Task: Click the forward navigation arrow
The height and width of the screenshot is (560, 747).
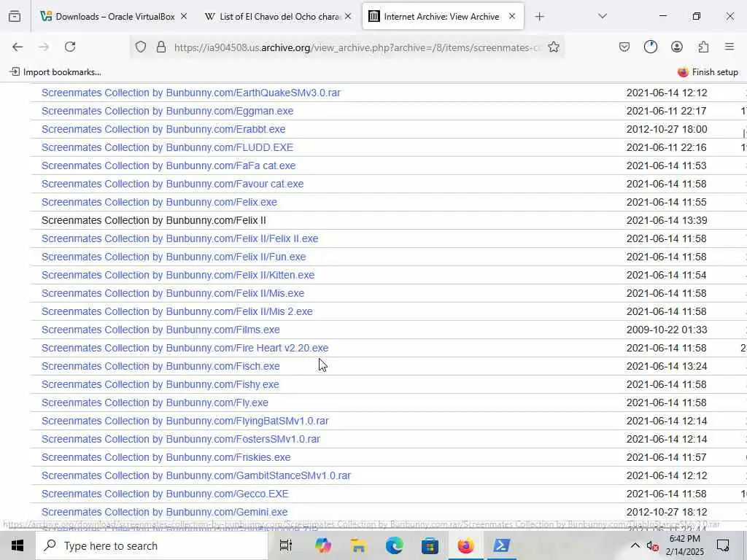Action: click(44, 47)
